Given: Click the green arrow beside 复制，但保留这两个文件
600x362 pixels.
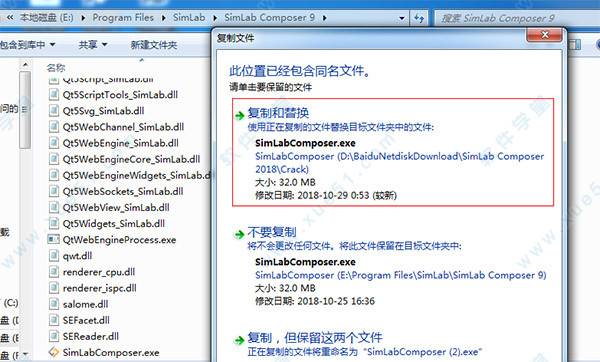Looking at the screenshot, I should pos(240,340).
